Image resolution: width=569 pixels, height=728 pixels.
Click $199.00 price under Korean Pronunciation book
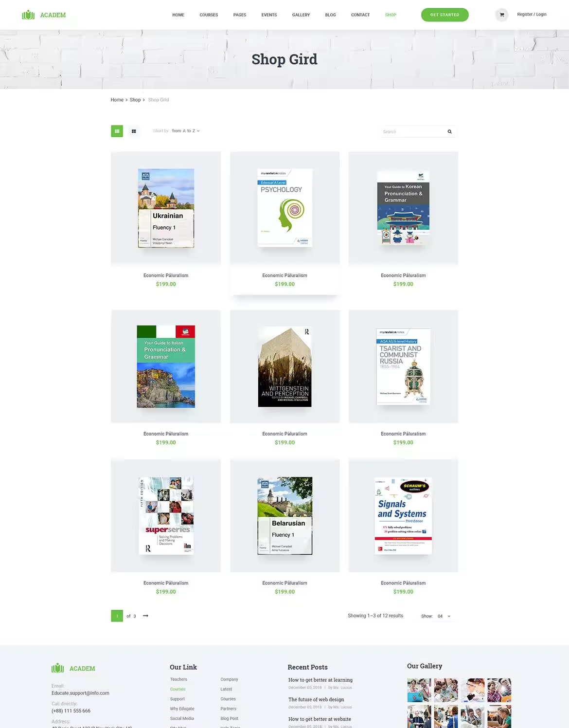[x=403, y=284]
